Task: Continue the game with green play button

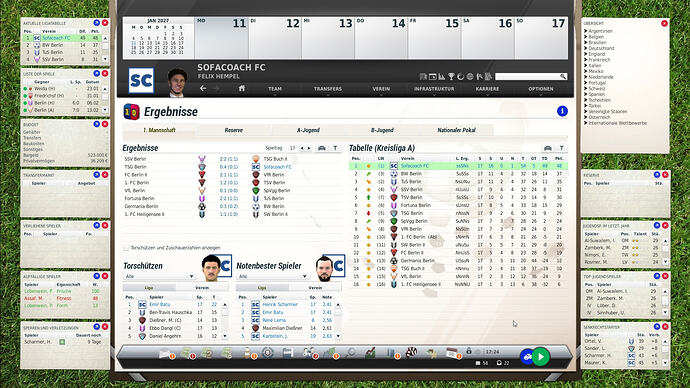Action: (x=541, y=356)
